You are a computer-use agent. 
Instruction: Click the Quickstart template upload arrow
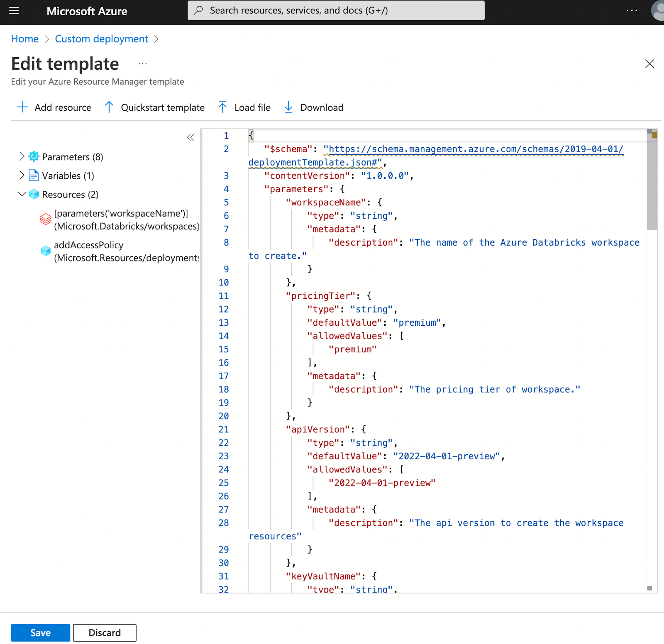click(x=109, y=107)
